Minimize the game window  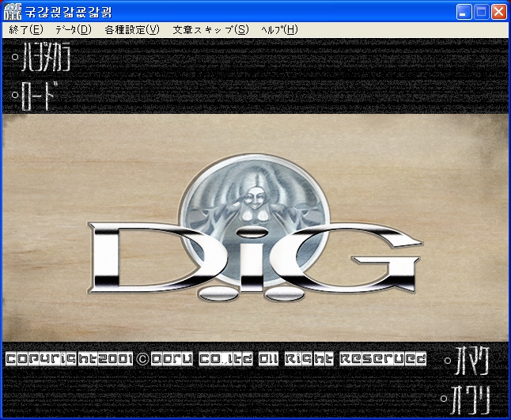click(464, 13)
